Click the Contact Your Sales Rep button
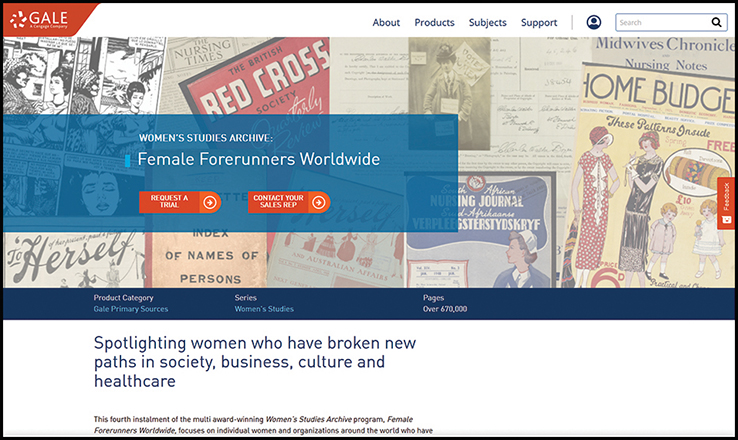738x440 pixels. (x=289, y=202)
